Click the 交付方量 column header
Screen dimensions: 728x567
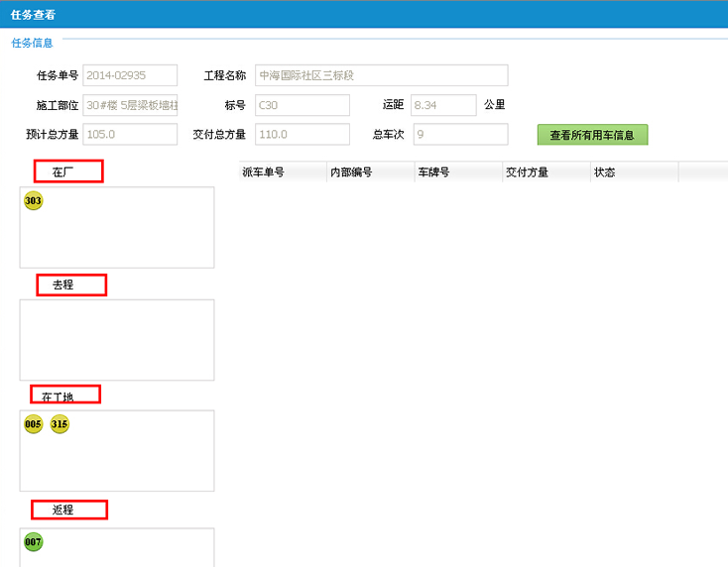546,172
